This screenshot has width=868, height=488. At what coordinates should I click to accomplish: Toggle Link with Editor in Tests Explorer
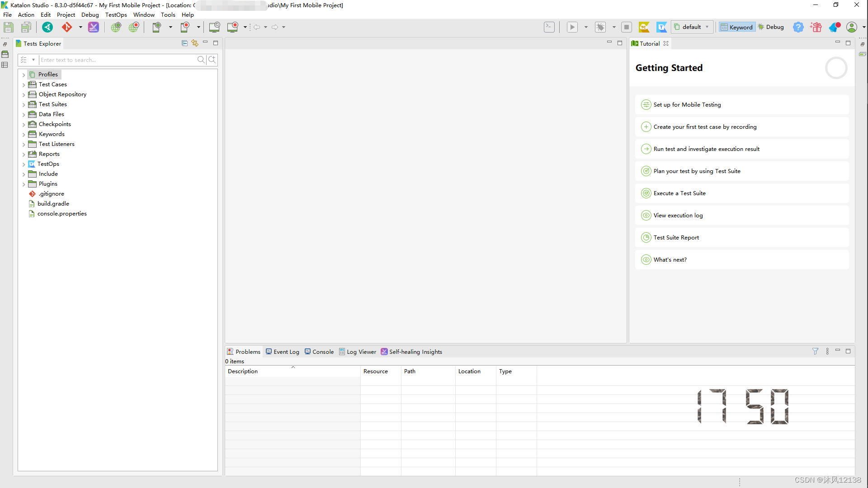tap(195, 43)
